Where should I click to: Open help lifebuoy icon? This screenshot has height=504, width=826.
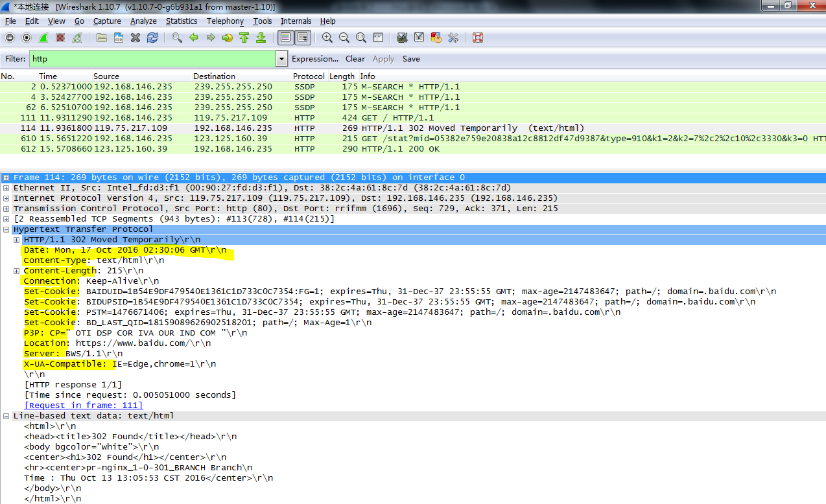click(478, 38)
